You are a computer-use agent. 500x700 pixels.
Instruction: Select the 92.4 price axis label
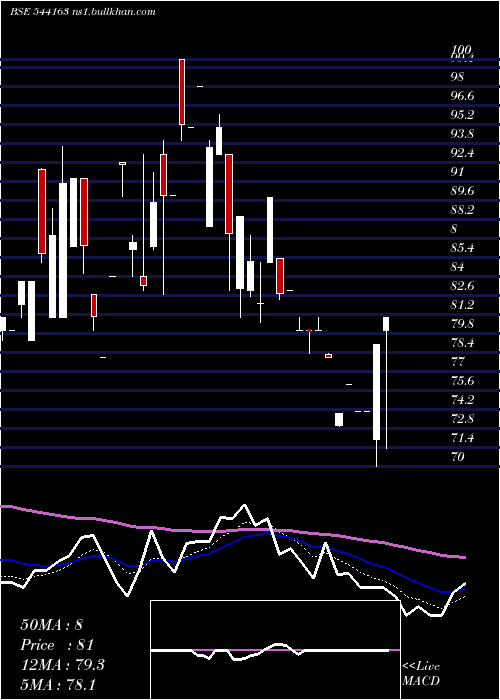(462, 153)
